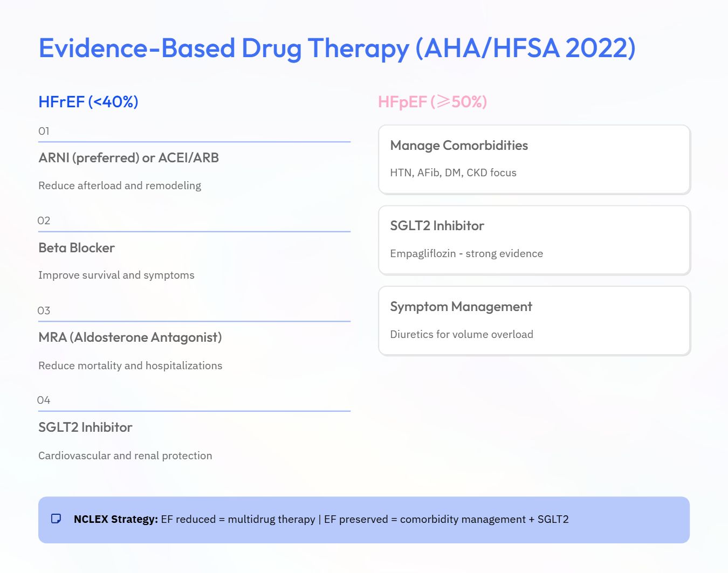Click the 'Beta Blocker' heading
728x573 pixels.
point(77,248)
